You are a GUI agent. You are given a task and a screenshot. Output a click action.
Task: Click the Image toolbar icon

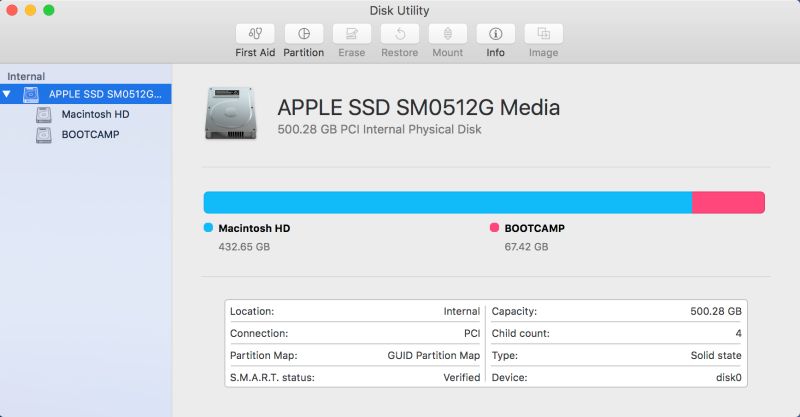coord(543,34)
